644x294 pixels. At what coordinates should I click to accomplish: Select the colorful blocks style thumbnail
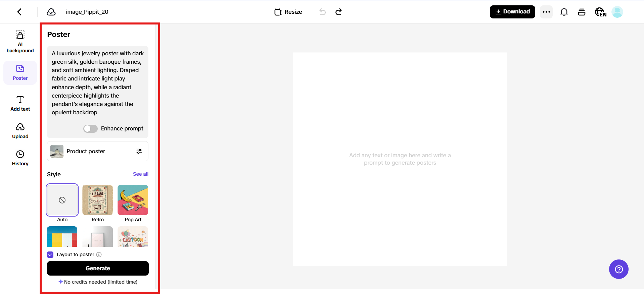point(62,237)
